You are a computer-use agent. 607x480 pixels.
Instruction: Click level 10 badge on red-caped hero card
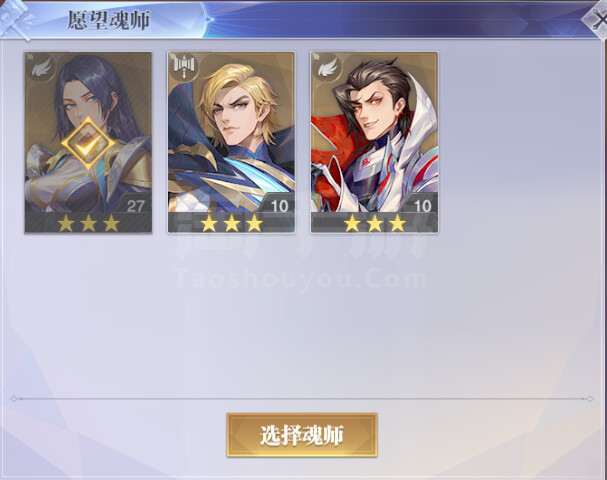click(422, 205)
